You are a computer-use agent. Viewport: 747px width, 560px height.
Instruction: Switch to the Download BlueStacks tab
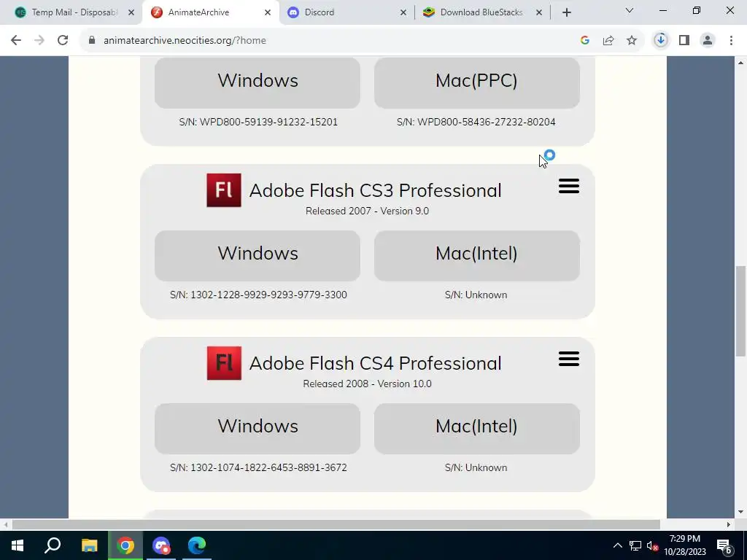click(x=481, y=12)
